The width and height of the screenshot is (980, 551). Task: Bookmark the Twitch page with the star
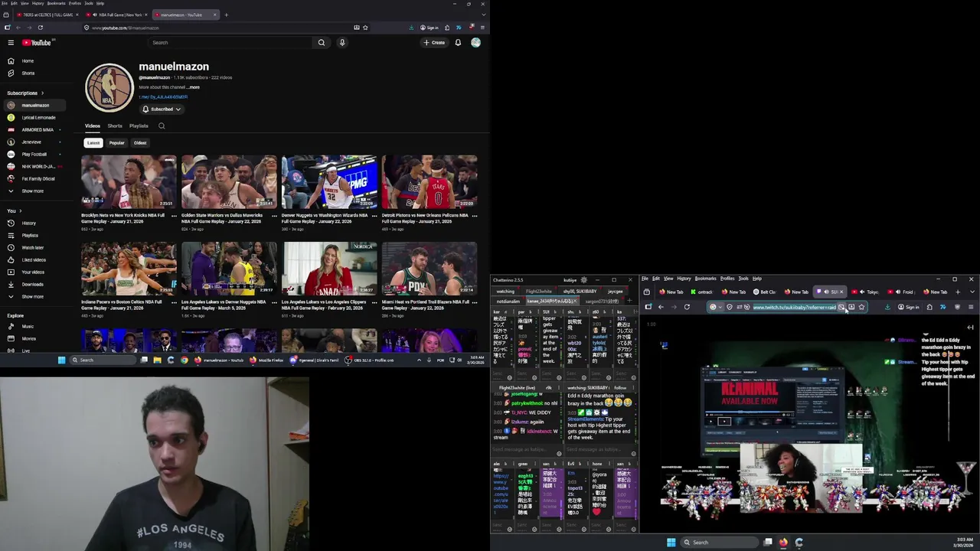point(861,307)
